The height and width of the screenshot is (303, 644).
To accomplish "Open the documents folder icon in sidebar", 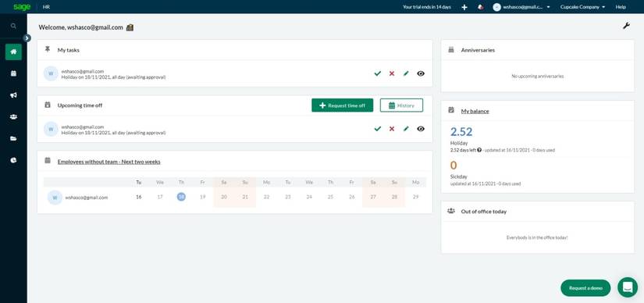I will [x=13, y=138].
